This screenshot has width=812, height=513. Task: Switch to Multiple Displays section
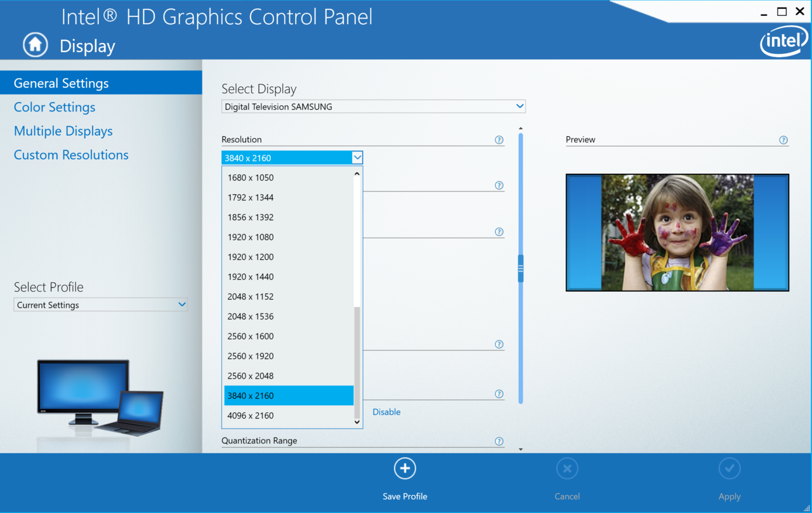(63, 131)
